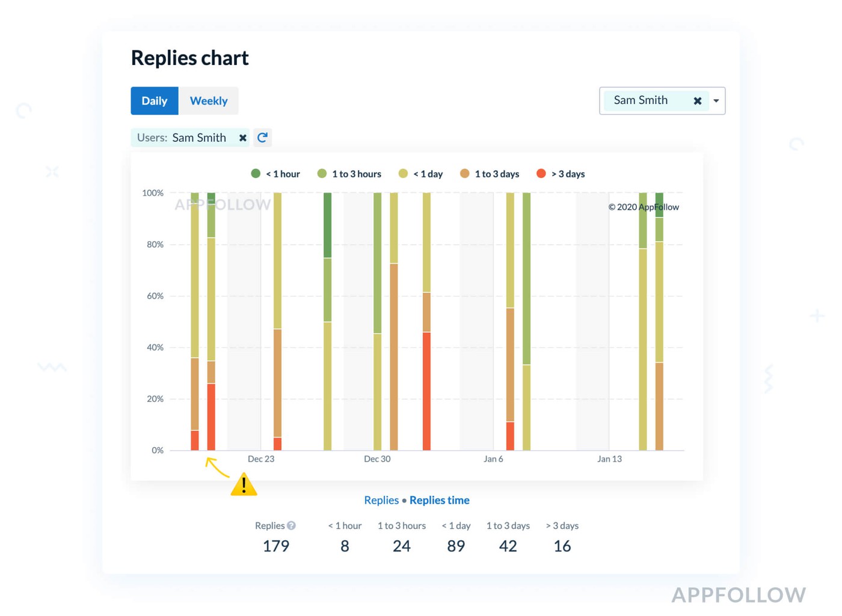Click the dark green '< 1 hour' legend dot
842x616 pixels.
pyautogui.click(x=256, y=174)
